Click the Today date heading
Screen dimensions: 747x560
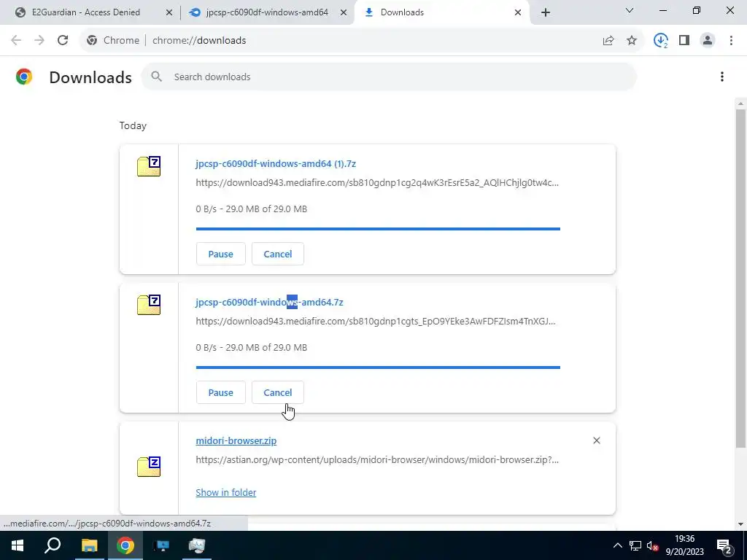(x=133, y=125)
